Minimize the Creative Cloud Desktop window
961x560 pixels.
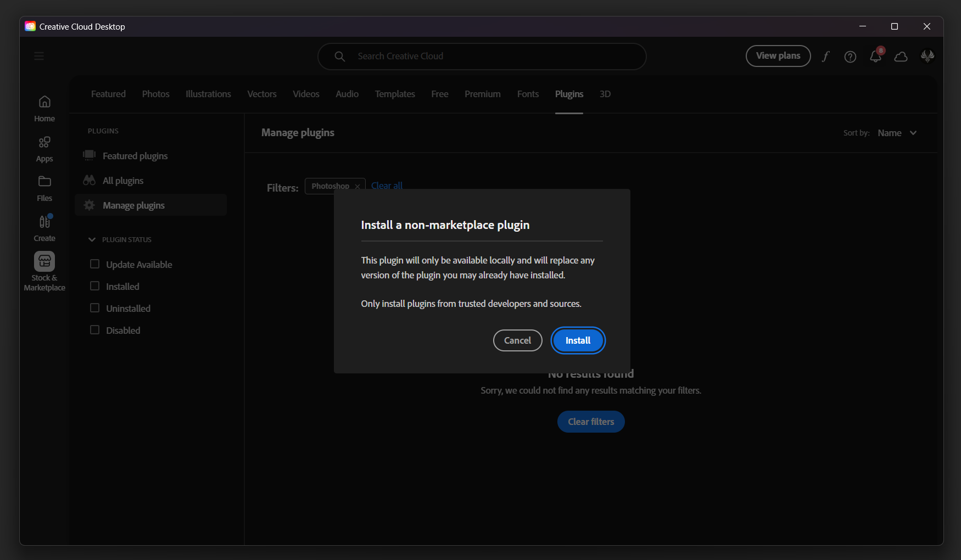(x=863, y=26)
